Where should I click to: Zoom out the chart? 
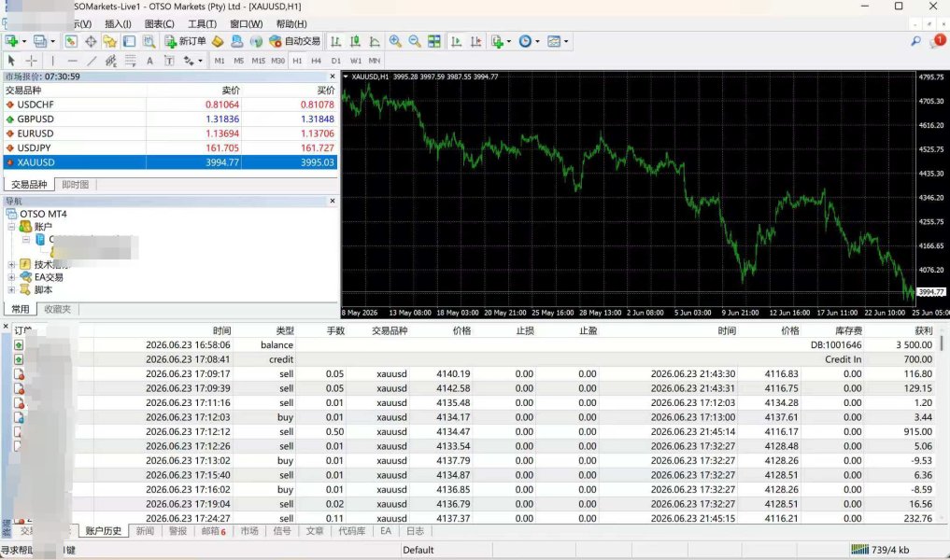(x=415, y=41)
